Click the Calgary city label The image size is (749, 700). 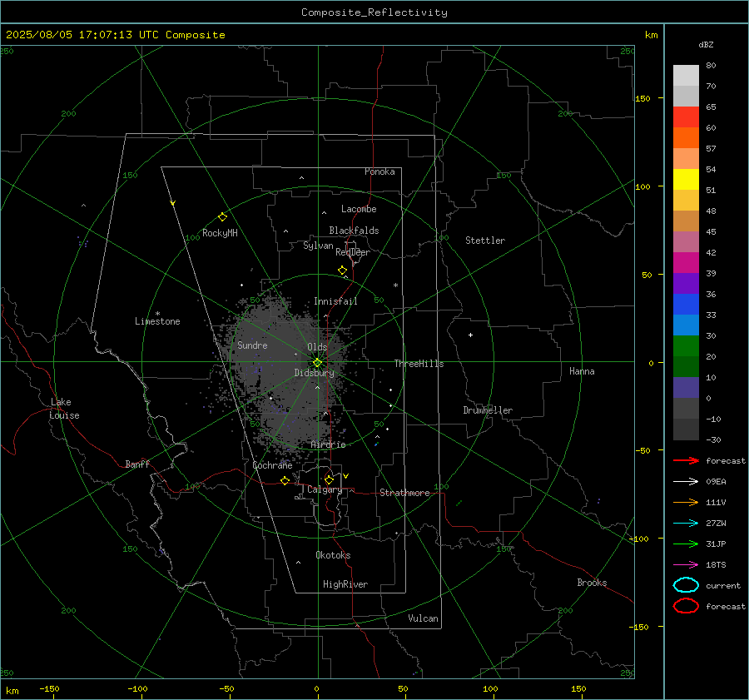click(x=325, y=489)
